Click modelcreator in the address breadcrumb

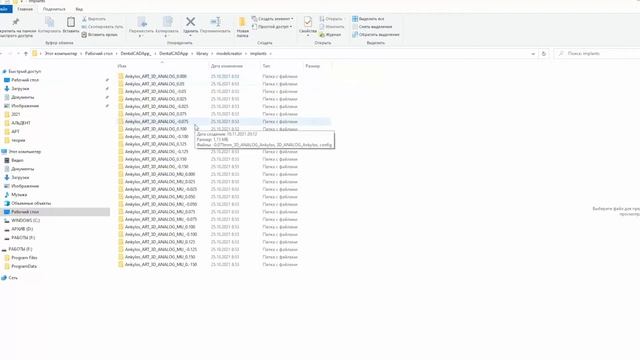(229, 53)
